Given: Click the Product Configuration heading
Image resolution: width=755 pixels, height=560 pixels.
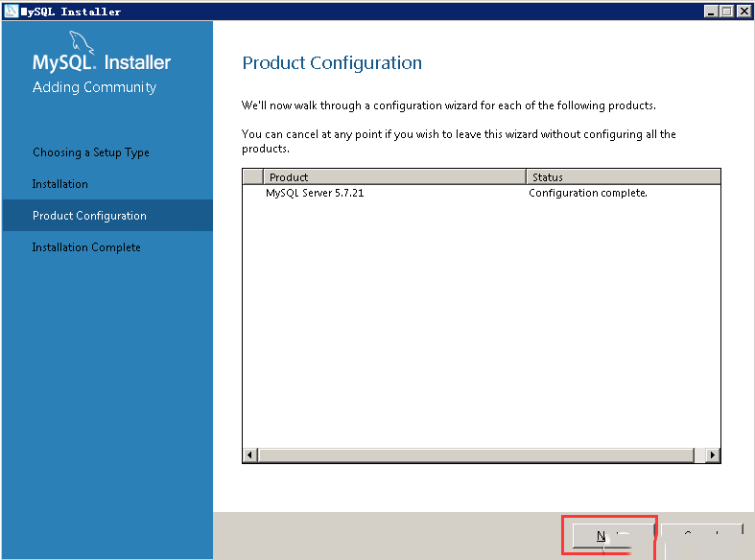Looking at the screenshot, I should 332,63.
